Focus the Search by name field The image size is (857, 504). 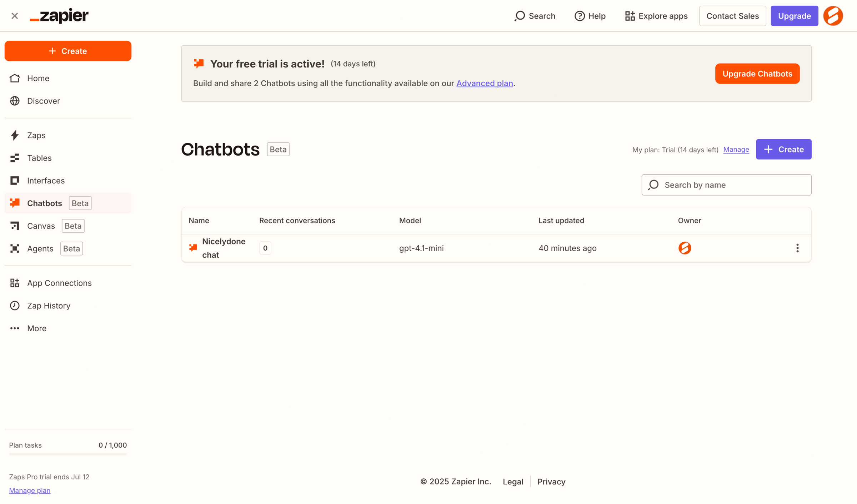pyautogui.click(x=726, y=185)
